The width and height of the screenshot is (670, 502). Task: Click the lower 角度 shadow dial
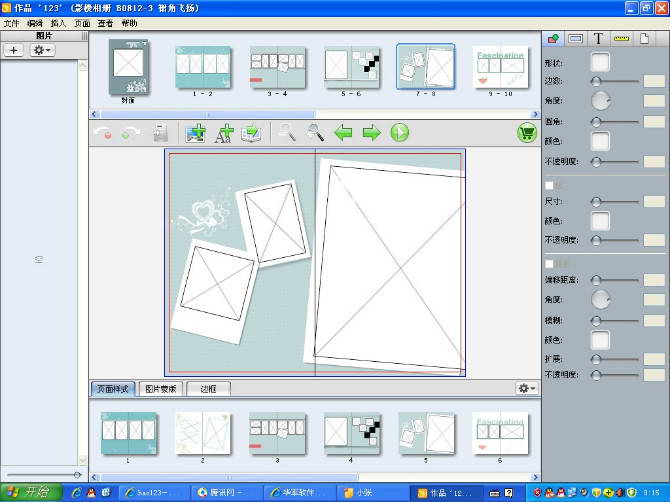601,299
